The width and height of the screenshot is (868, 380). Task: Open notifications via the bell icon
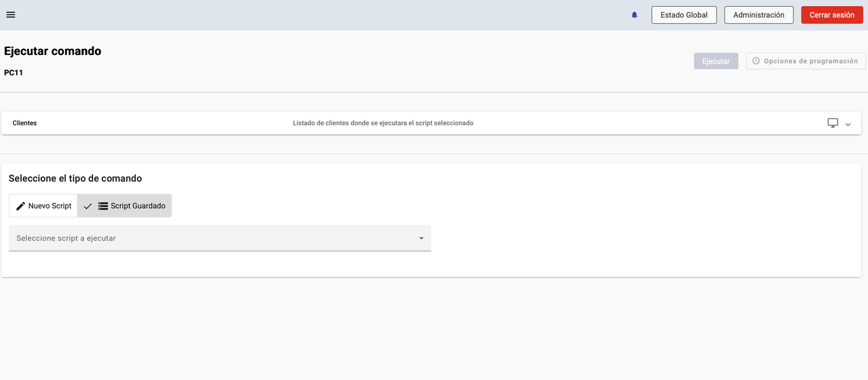[x=635, y=15]
